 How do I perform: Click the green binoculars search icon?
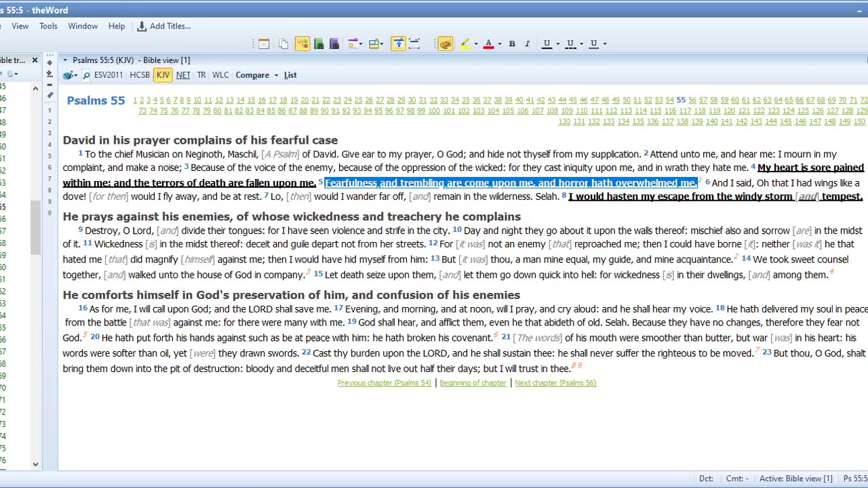(x=319, y=43)
